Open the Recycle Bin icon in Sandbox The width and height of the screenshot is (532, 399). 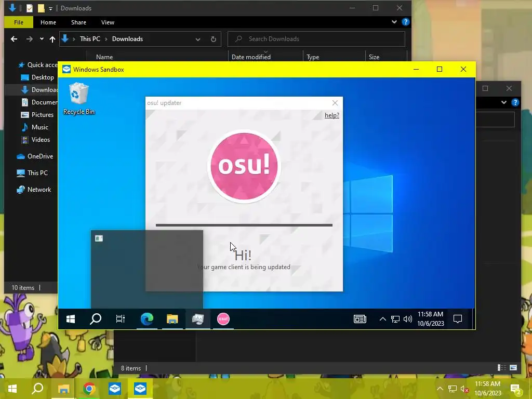pyautogui.click(x=79, y=99)
